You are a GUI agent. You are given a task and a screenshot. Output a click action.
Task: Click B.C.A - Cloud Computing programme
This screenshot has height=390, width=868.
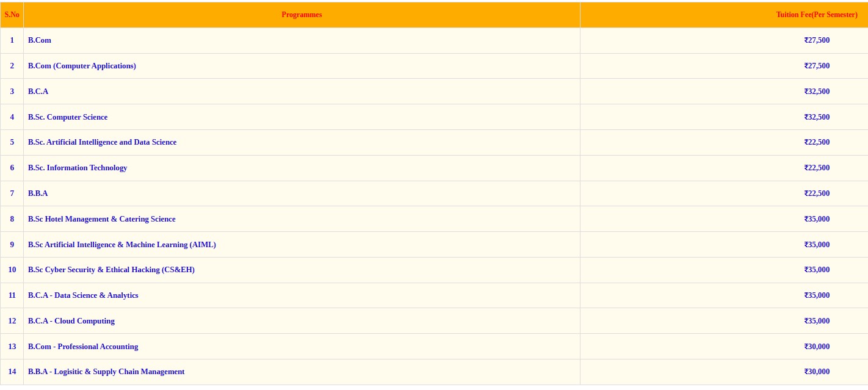[x=71, y=321]
